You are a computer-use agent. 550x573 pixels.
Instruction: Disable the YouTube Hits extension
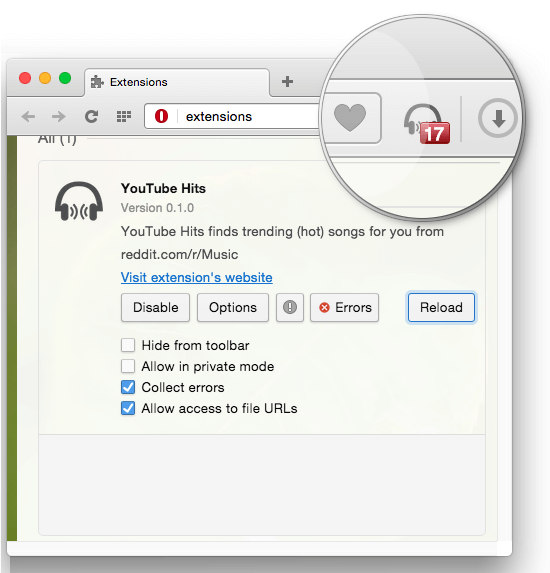(155, 307)
